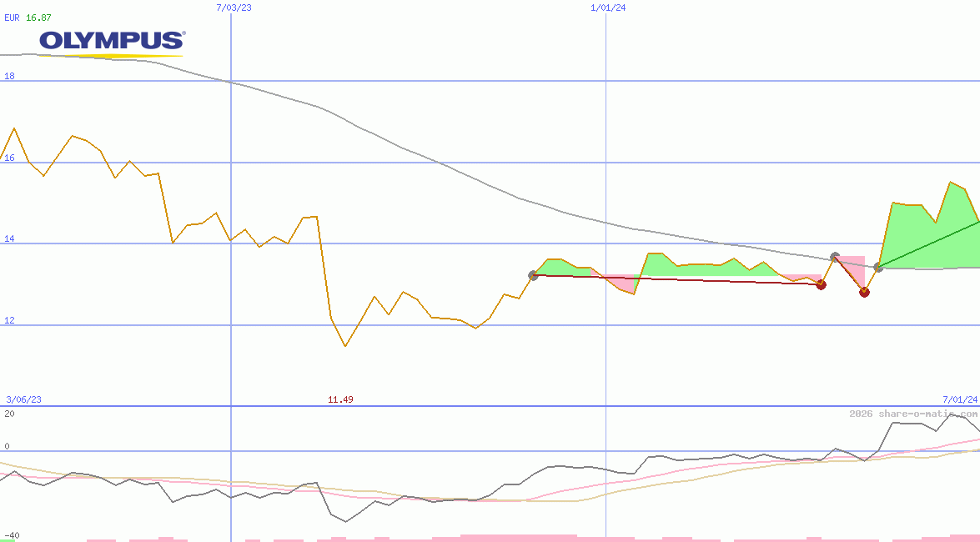Select the gray marker starting the long red line
Screen dimensions: 980x542
click(533, 275)
